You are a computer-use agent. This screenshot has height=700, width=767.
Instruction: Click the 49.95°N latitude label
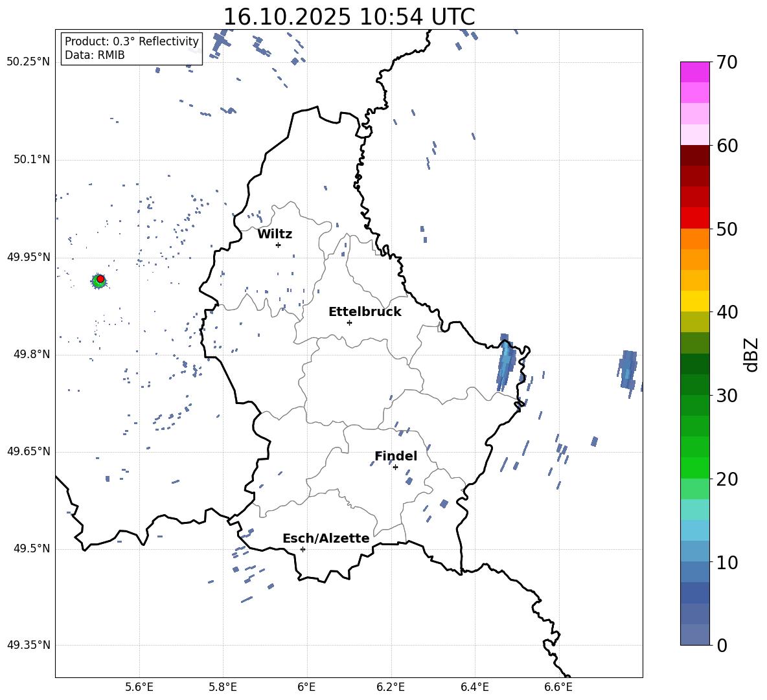point(29,258)
